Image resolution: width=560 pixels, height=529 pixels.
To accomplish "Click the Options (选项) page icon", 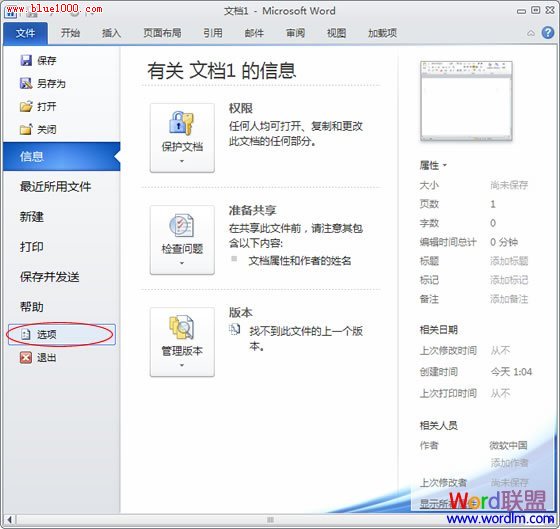I will (26, 334).
